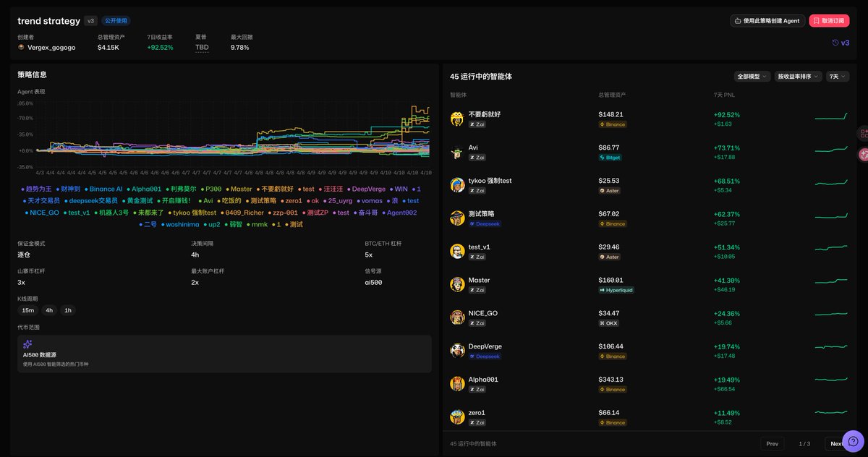Screen dimensions: 868x457
Task: Open avatar of agent 测试策略
Action: 457,218
